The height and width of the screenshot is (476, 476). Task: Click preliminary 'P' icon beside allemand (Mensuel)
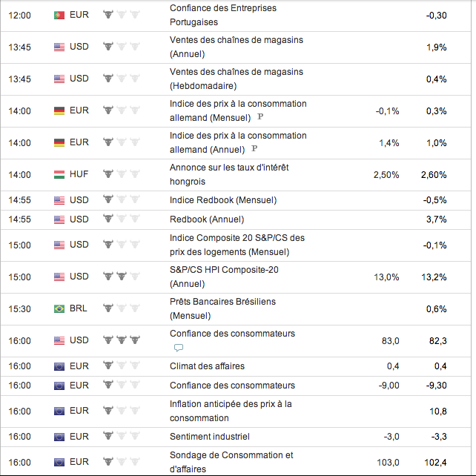260,118
